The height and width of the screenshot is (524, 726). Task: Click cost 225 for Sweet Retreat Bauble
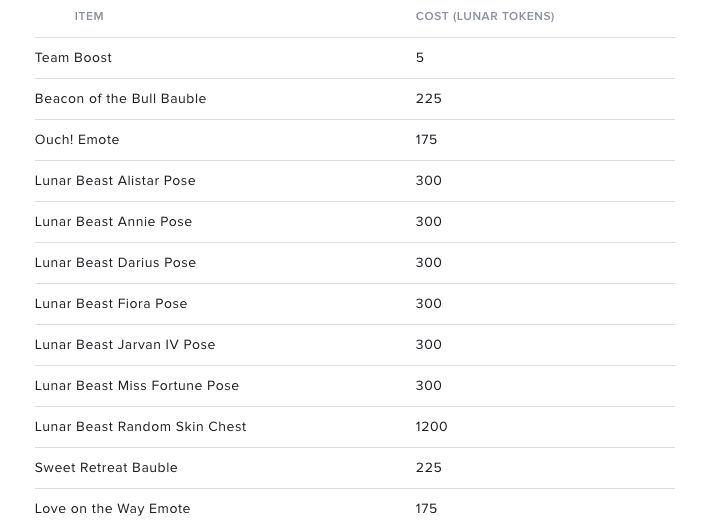click(428, 468)
